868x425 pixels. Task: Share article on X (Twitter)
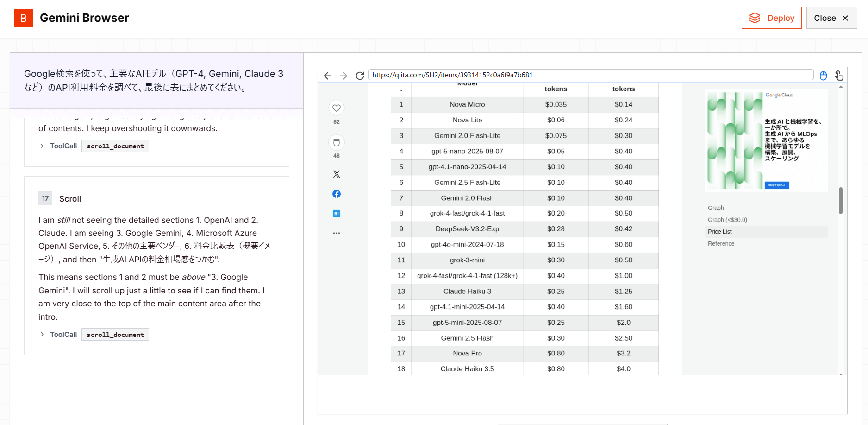click(337, 174)
